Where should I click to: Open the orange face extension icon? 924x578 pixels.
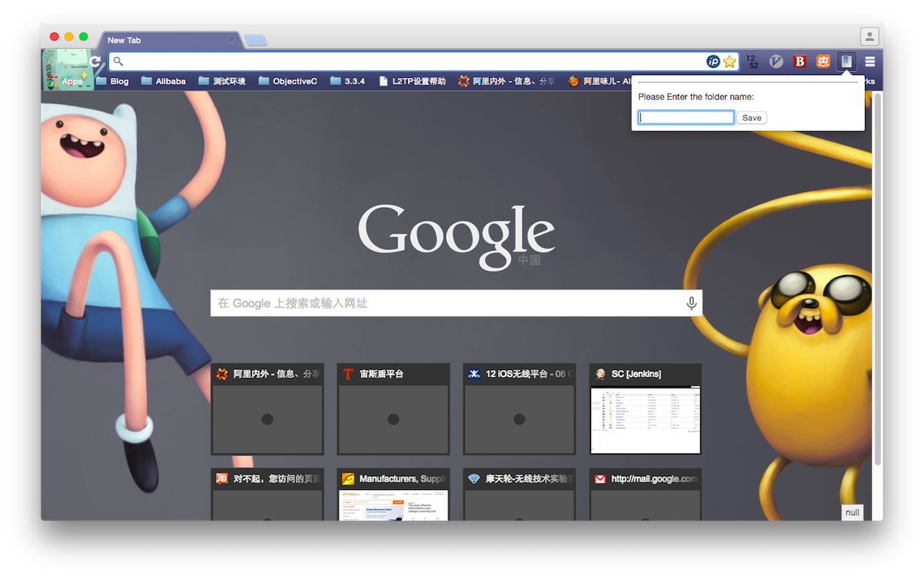(823, 61)
